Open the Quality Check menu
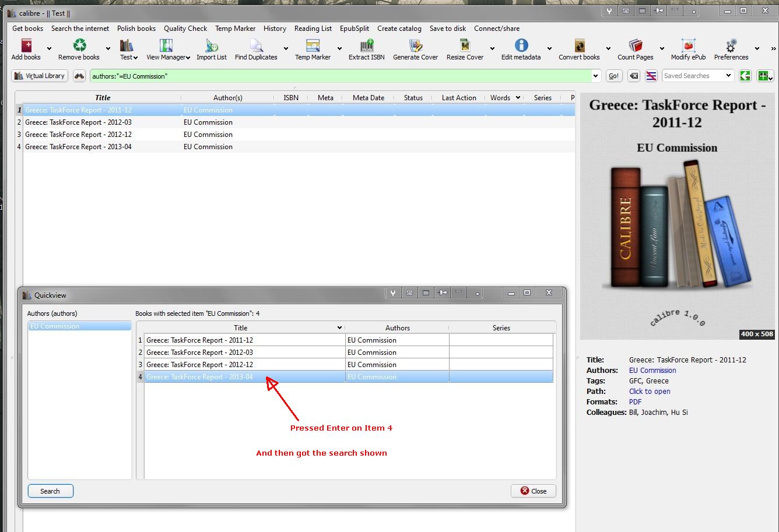Viewport: 779px width, 532px height. coord(185,29)
